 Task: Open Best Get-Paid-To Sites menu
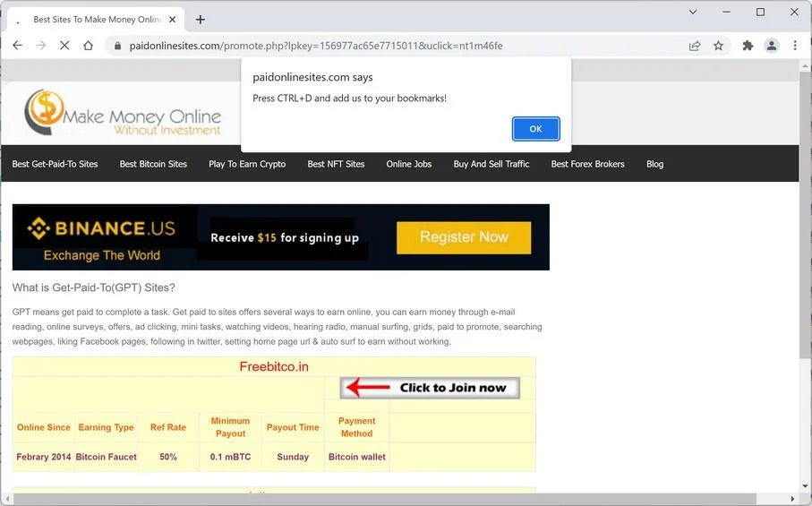(x=55, y=164)
